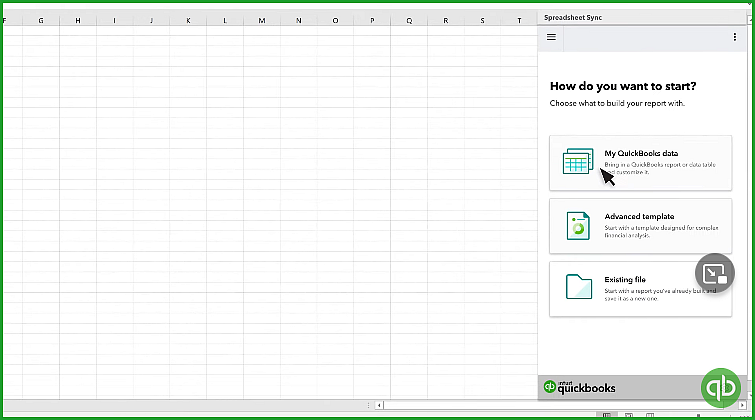
Task: Click the horizontal scrollbar left arrow
Action: point(378,406)
